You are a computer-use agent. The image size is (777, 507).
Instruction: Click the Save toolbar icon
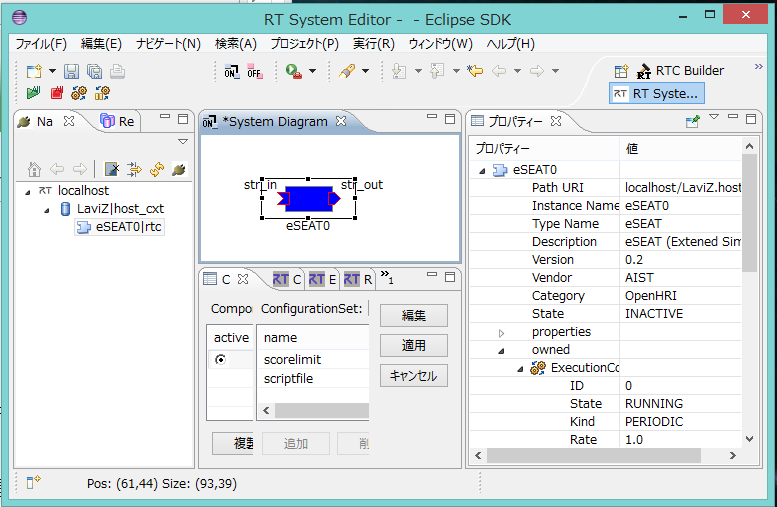click(71, 71)
